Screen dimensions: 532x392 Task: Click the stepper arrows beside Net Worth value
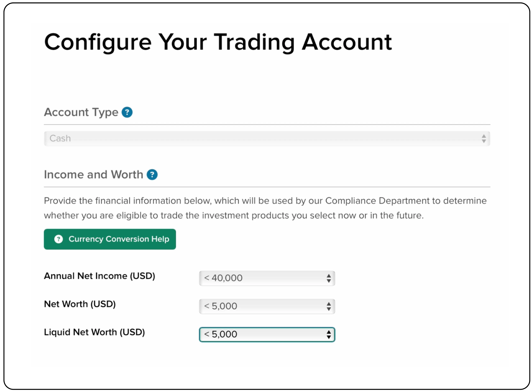pyautogui.click(x=329, y=306)
